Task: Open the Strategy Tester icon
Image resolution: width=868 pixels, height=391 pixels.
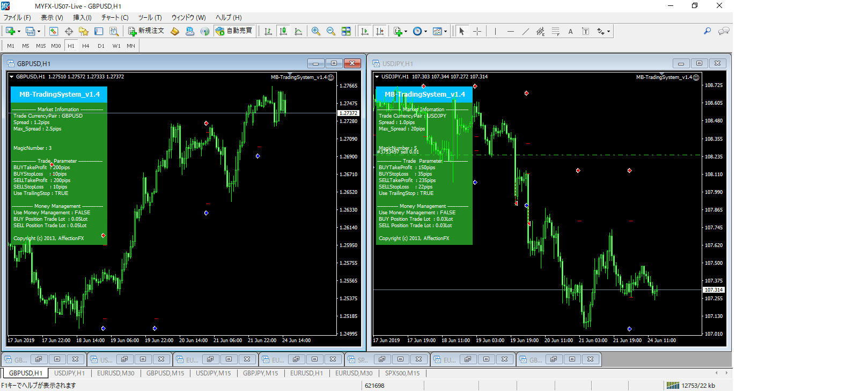Action: [114, 31]
